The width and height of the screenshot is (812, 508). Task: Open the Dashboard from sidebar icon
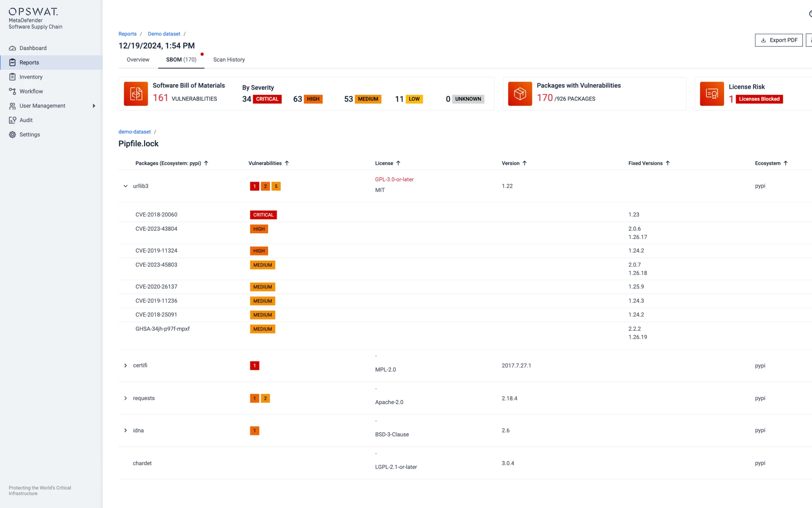[12, 48]
